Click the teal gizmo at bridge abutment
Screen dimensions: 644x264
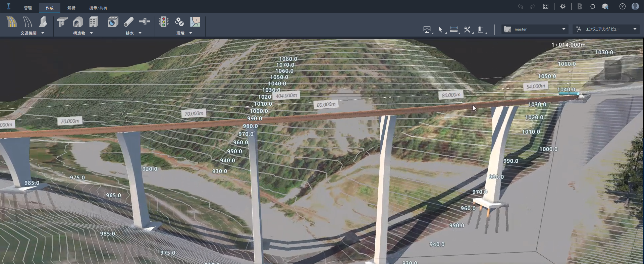tap(570, 94)
